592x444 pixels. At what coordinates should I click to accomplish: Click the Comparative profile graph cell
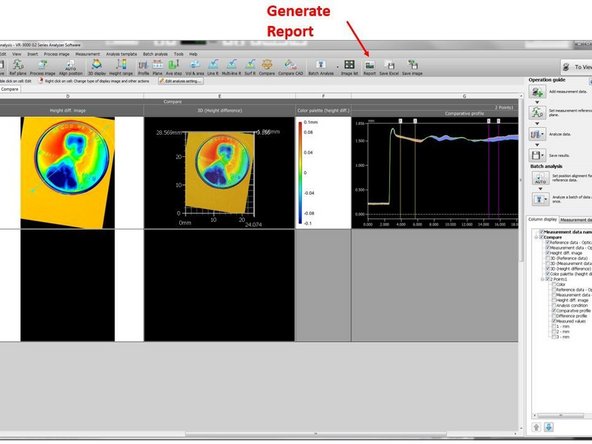tap(435, 173)
